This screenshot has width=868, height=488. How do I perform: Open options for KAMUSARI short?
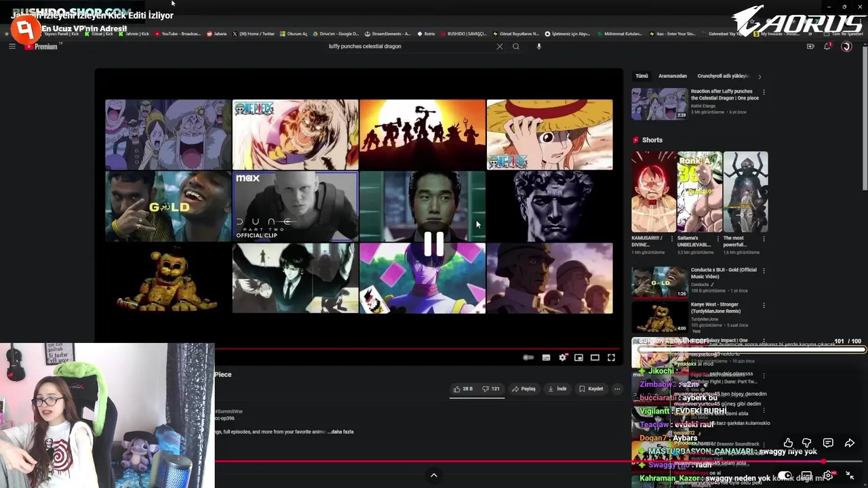pos(672,239)
